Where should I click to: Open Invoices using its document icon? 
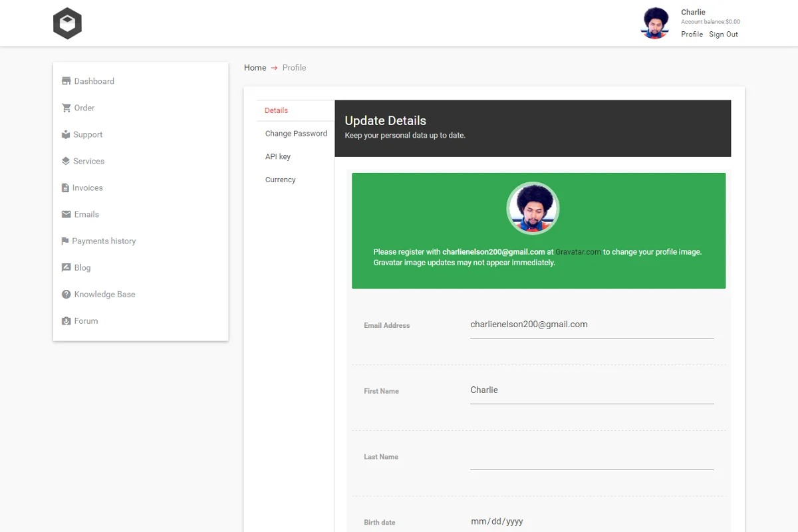tap(65, 188)
